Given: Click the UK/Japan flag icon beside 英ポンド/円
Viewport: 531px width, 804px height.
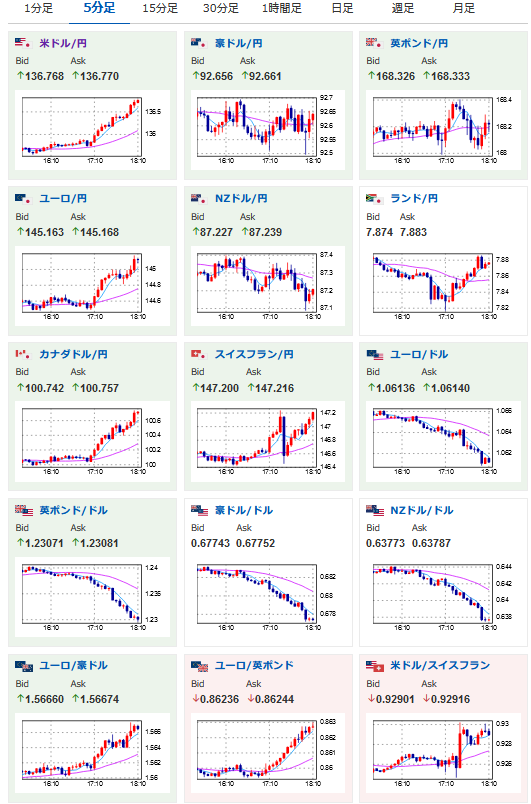Looking at the screenshot, I should pyautogui.click(x=375, y=43).
